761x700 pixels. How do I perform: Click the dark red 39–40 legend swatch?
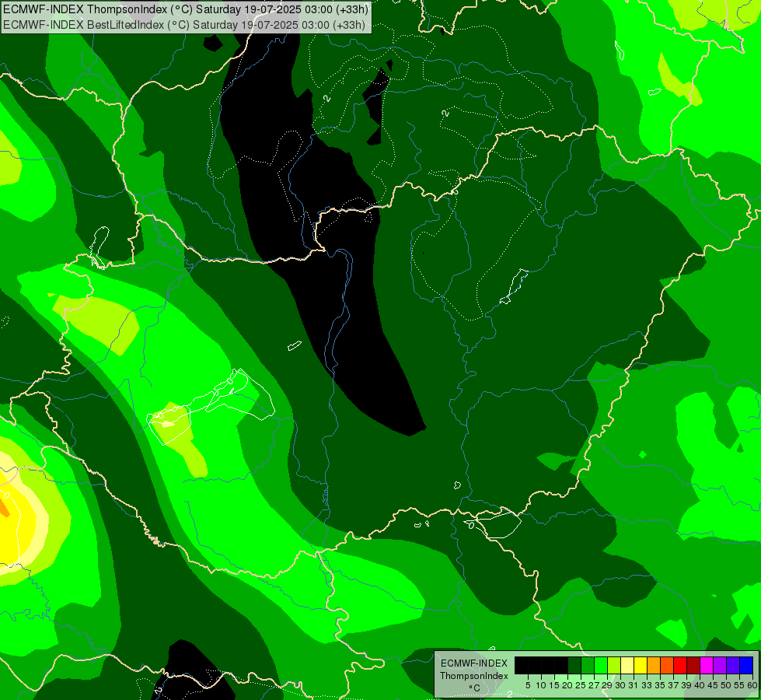click(693, 665)
